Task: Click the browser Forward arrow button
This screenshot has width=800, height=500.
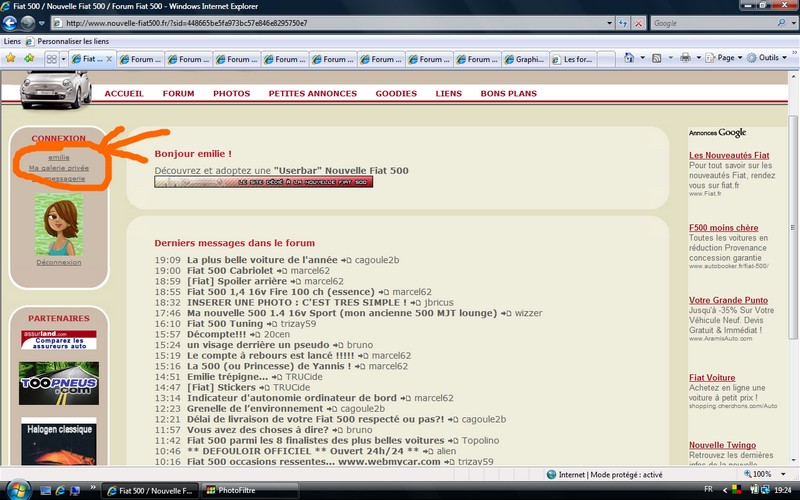Action: 28,23
